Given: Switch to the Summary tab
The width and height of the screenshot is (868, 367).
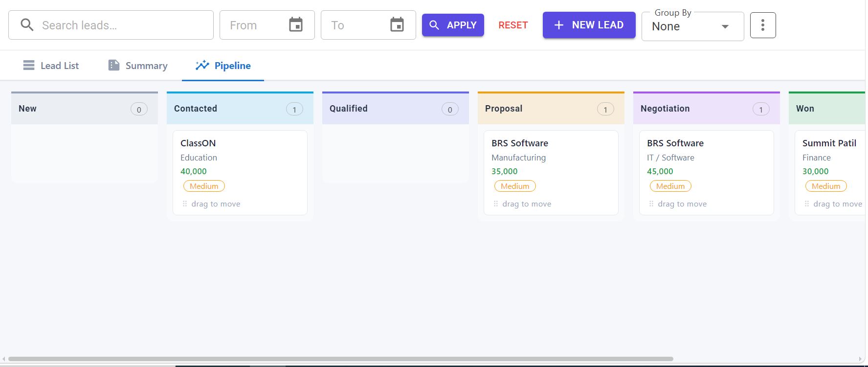Looking at the screenshot, I should click(138, 66).
